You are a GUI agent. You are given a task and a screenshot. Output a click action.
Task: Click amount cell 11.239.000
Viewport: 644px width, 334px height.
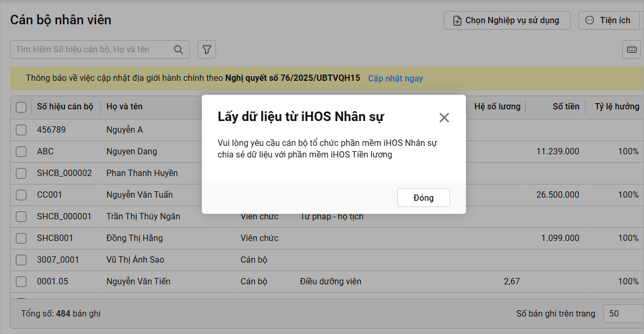pyautogui.click(x=557, y=151)
